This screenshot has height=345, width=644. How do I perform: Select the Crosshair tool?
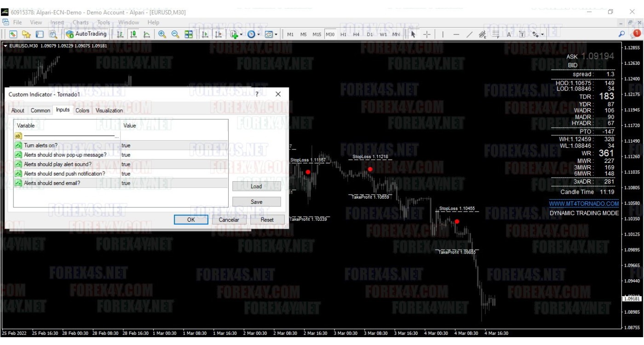coord(427,34)
